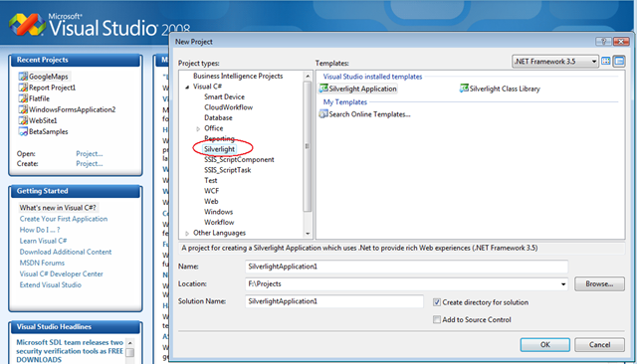Open the WebSite1 project icon

click(x=23, y=120)
